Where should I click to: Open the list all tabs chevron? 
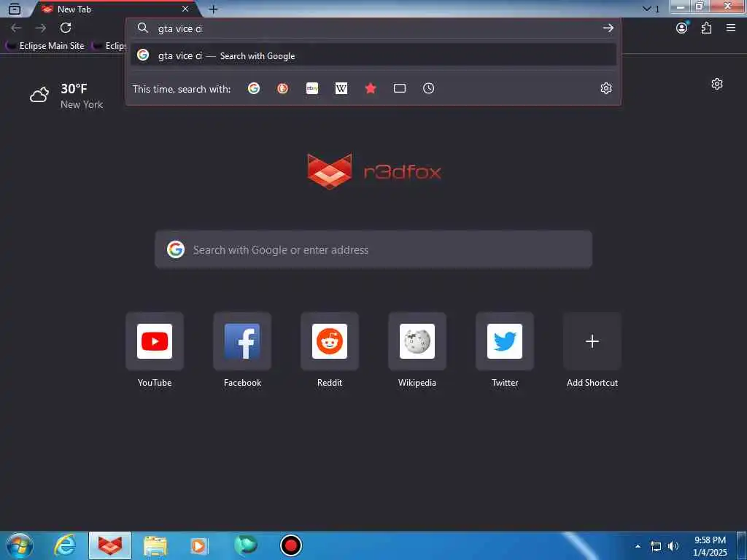tap(646, 9)
